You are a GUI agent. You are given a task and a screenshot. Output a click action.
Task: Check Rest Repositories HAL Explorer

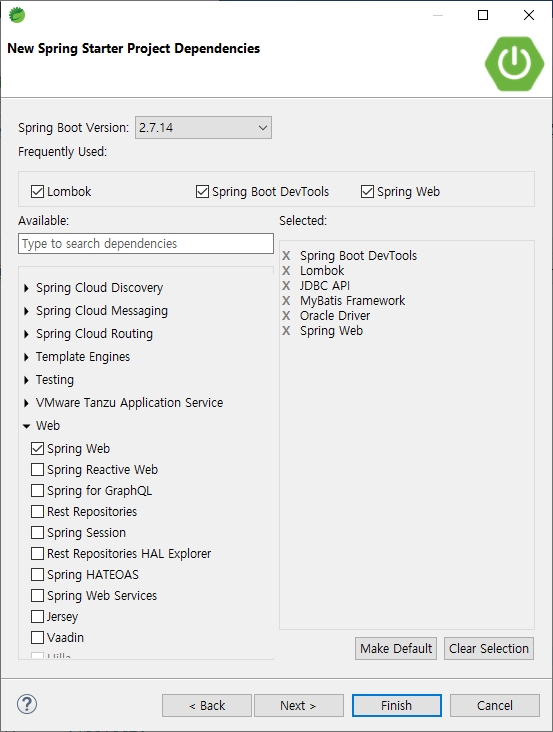(37, 554)
